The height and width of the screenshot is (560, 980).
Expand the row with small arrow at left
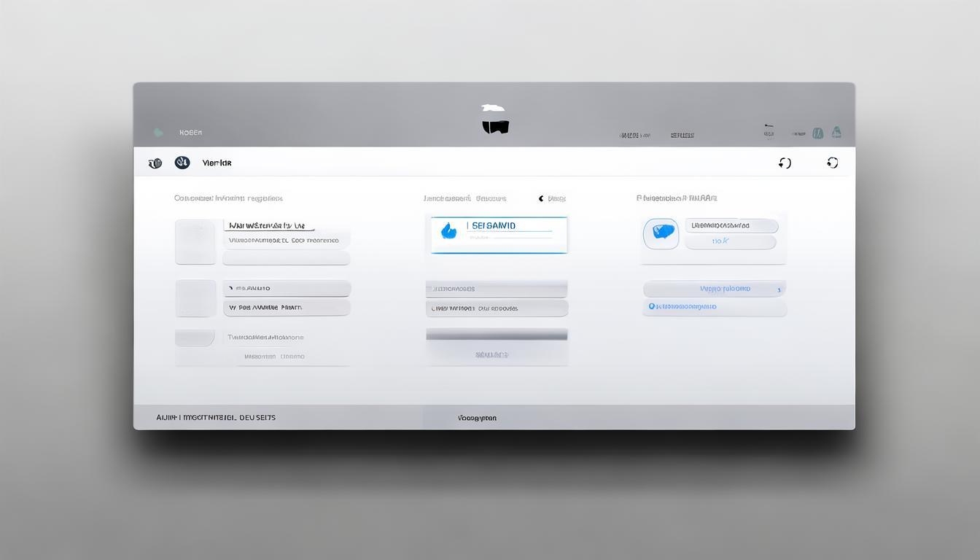click(x=287, y=288)
